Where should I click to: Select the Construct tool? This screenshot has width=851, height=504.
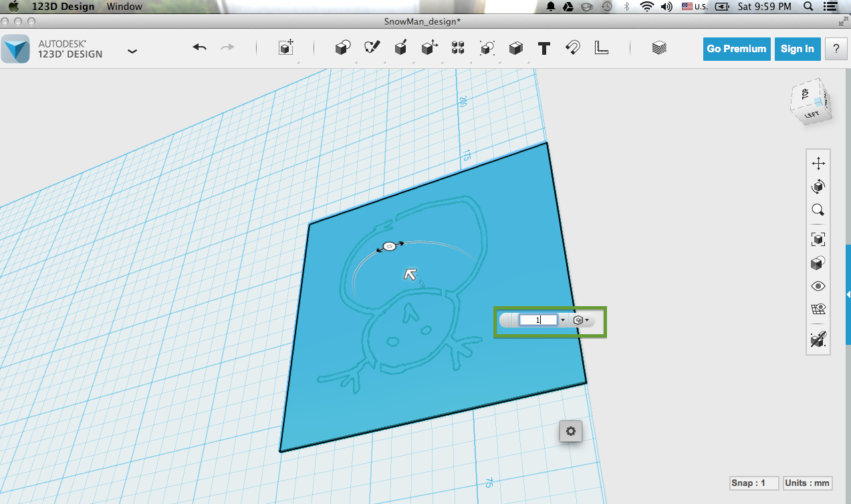[400, 48]
